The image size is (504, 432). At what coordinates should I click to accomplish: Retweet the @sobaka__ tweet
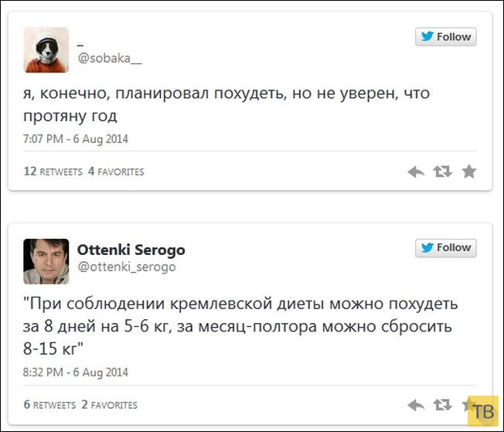coord(442,172)
